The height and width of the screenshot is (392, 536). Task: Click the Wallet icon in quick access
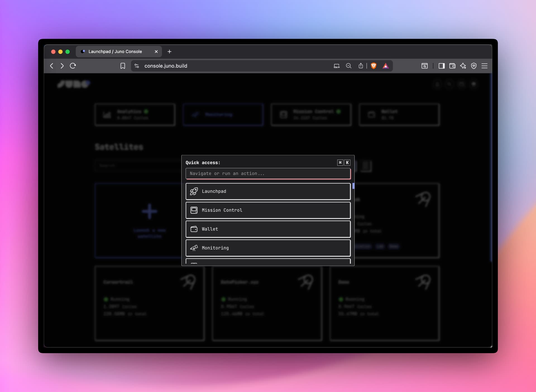194,229
